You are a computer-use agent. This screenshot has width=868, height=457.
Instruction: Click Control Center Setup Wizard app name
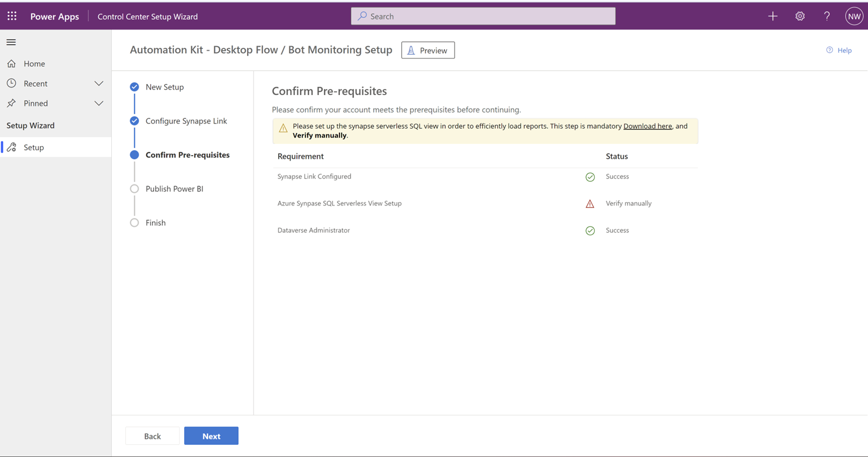tap(147, 16)
